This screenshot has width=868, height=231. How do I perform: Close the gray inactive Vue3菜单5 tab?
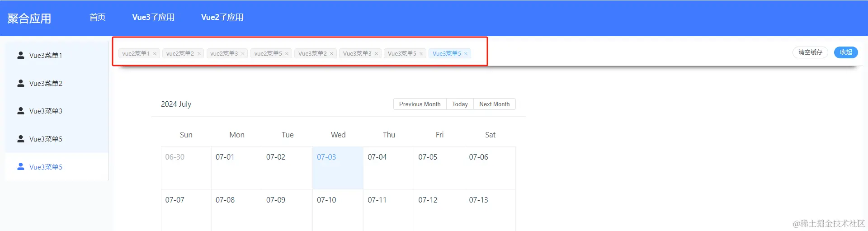click(x=421, y=54)
